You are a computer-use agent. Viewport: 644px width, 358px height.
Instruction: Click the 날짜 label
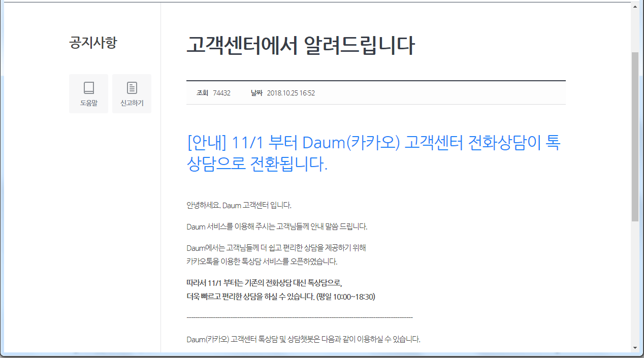256,93
